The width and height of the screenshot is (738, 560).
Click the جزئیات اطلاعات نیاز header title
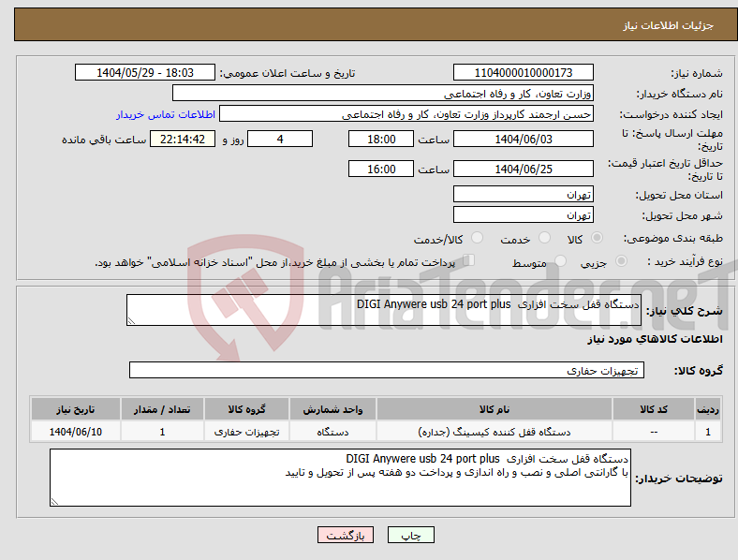[669, 25]
